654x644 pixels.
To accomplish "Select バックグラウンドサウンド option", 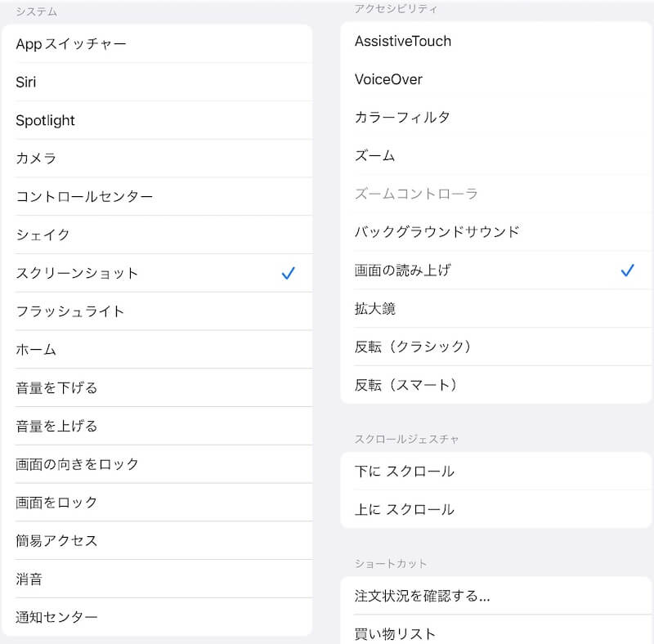I will (x=496, y=232).
